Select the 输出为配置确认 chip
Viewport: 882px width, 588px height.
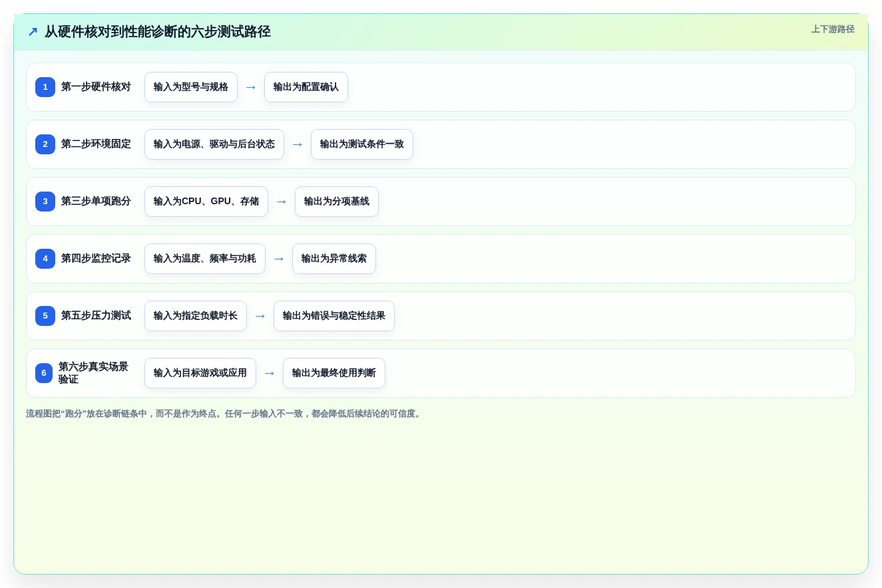[x=306, y=87]
